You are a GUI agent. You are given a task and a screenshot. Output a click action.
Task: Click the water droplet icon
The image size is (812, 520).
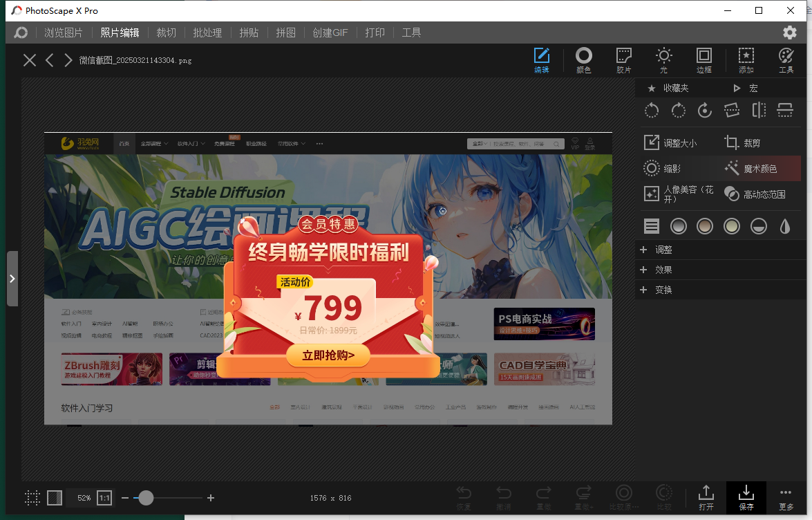click(785, 226)
